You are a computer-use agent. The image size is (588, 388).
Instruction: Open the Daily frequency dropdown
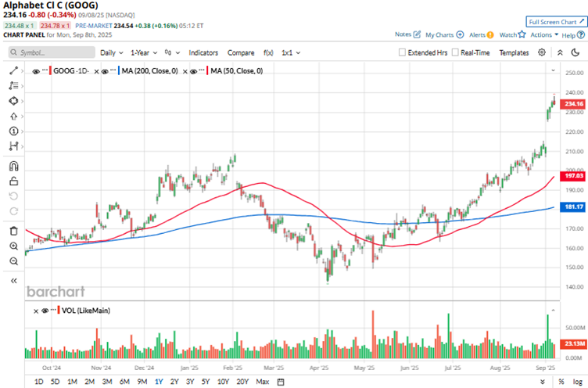click(x=111, y=52)
